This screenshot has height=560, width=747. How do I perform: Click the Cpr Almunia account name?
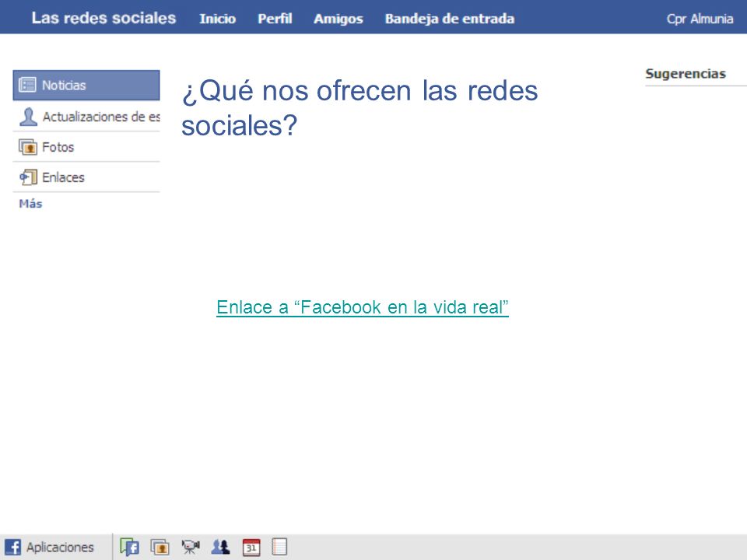pos(700,19)
